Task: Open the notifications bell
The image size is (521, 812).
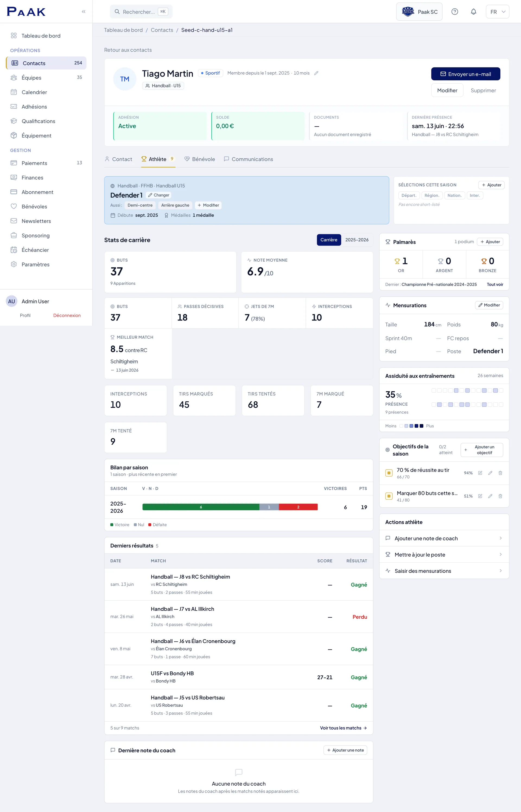Action: click(473, 12)
